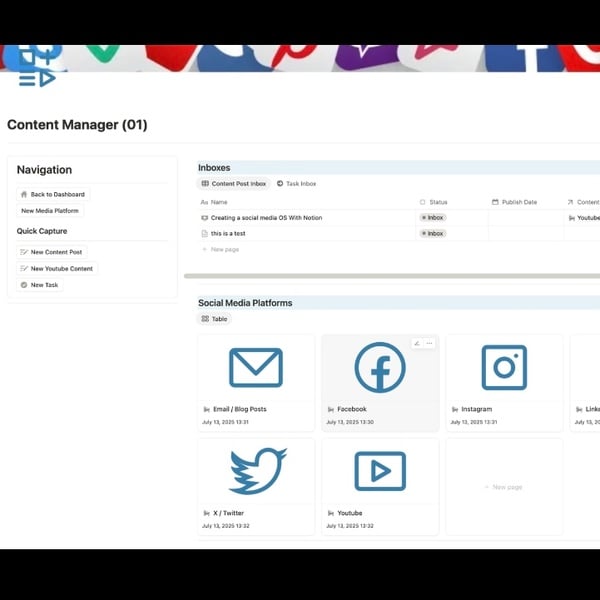Click New page under the Inboxes table
This screenshot has height=600, width=600.
221,249
